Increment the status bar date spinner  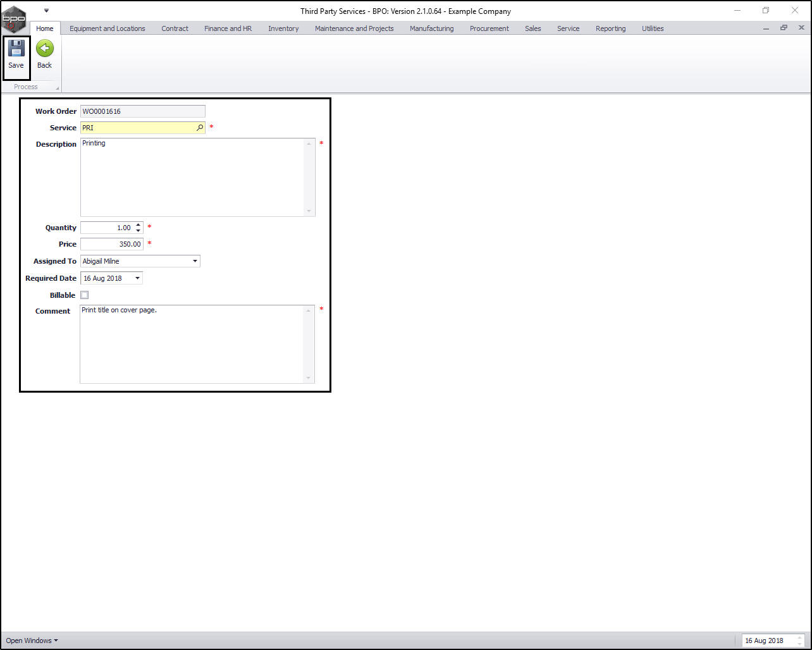[799, 638]
